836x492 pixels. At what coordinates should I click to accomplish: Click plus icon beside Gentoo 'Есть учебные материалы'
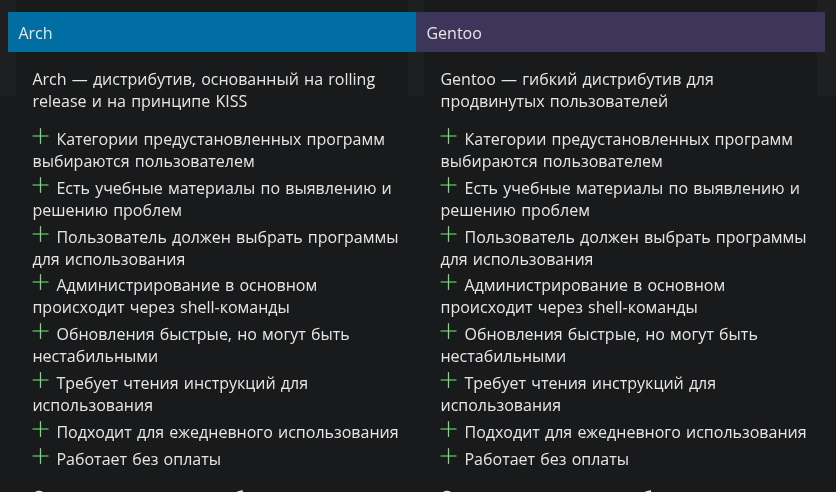pos(448,186)
